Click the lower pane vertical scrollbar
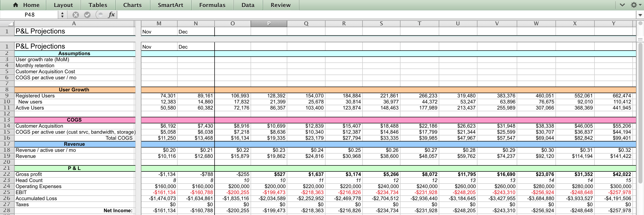Viewport: 644px width, 215px height. click(640, 113)
